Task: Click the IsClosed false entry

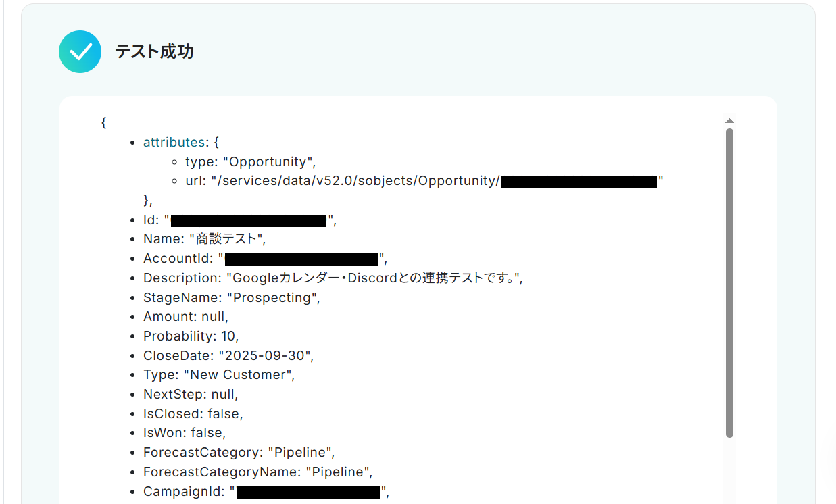Action: (193, 413)
